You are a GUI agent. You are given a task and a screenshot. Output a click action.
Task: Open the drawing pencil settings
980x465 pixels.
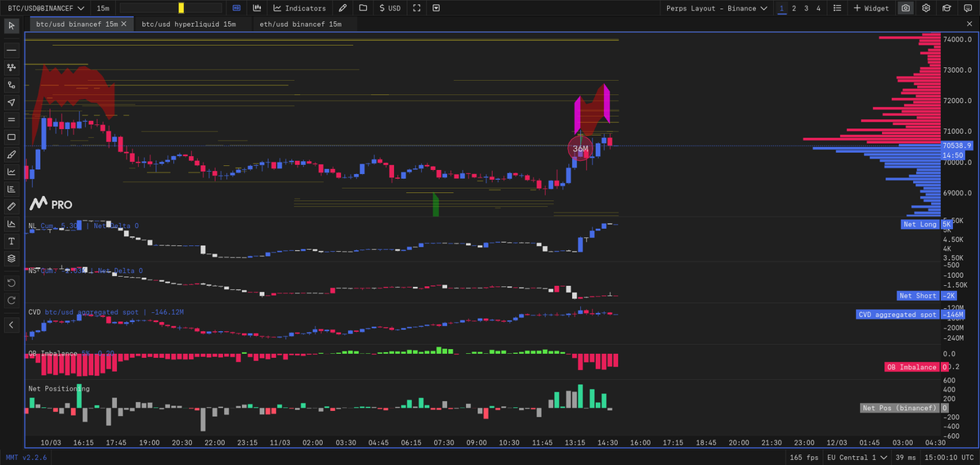click(x=342, y=8)
